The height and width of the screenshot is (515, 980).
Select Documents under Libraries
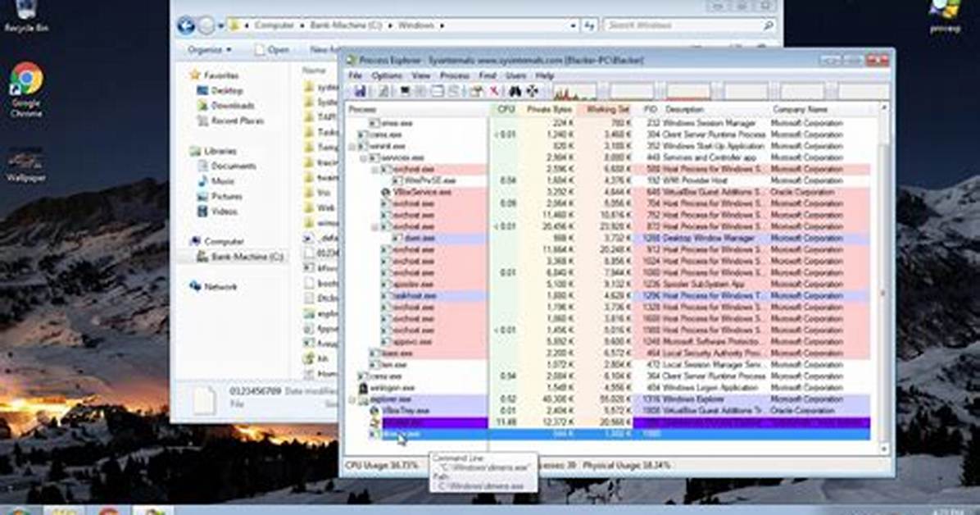[x=227, y=166]
